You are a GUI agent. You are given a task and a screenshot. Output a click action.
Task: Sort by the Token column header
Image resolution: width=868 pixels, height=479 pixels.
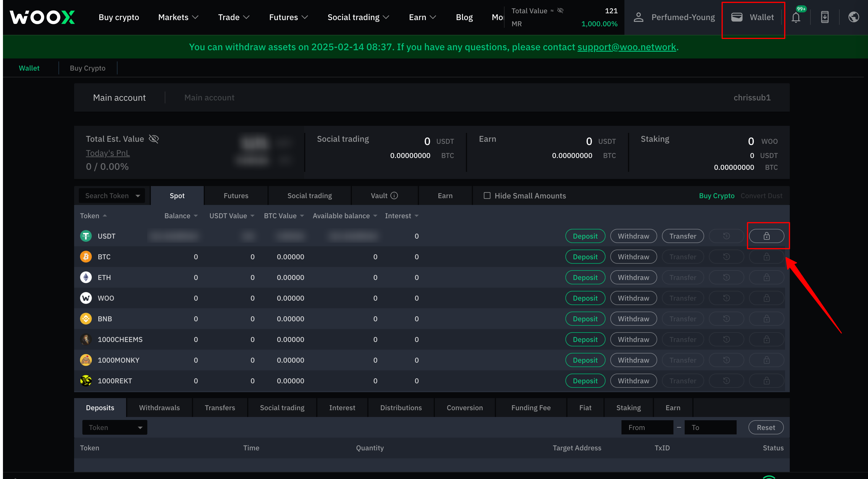[93, 216]
